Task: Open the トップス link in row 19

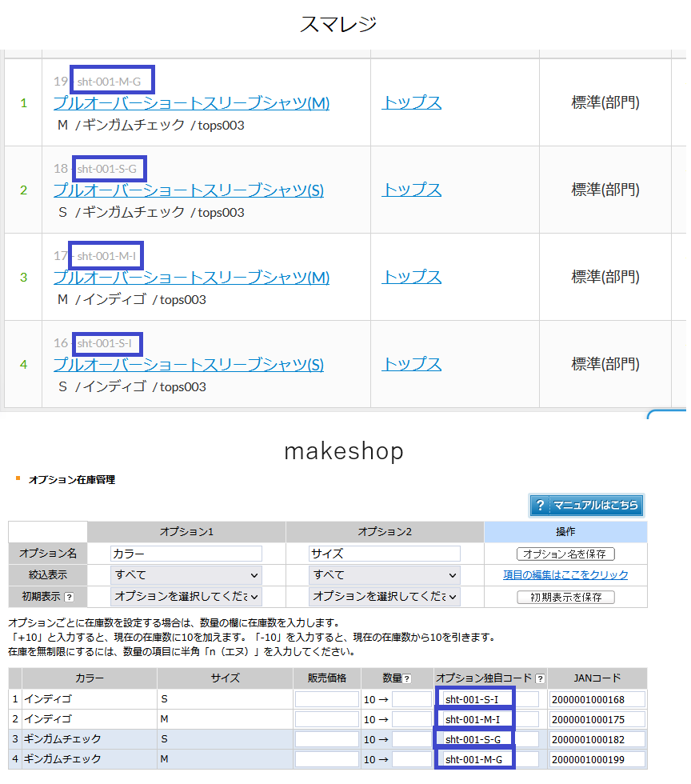Action: pyautogui.click(x=410, y=102)
